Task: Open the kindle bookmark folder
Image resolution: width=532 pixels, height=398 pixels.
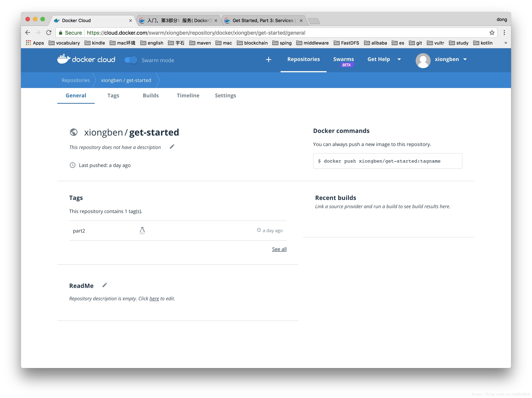Action: coord(95,43)
